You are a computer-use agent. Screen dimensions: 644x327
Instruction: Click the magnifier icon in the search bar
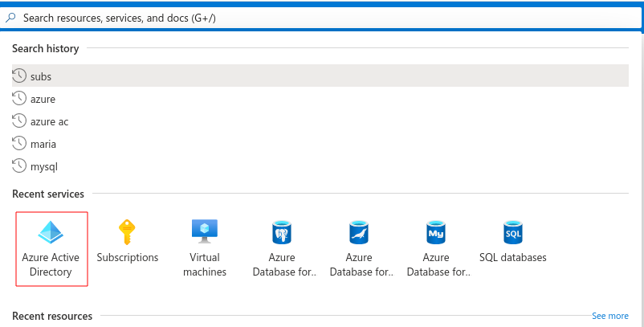pyautogui.click(x=12, y=17)
